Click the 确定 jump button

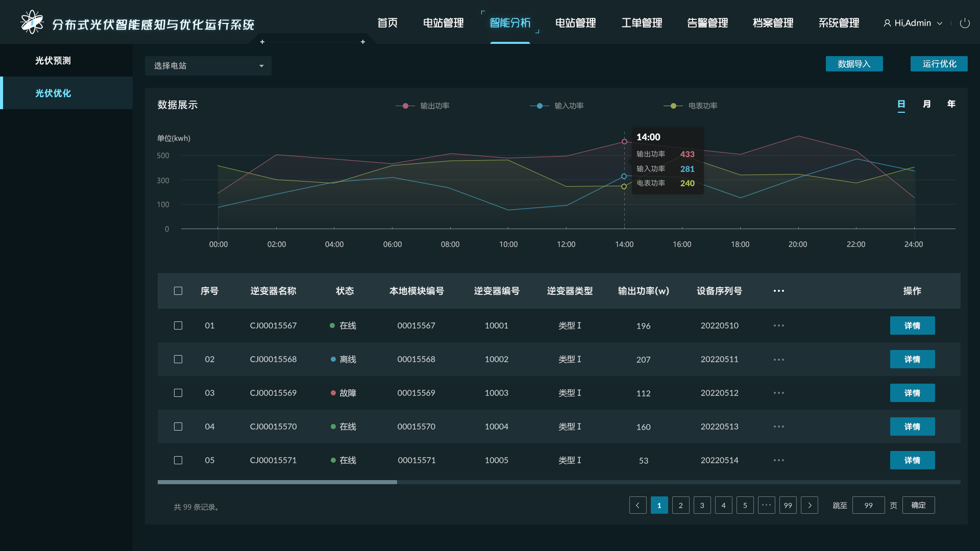[x=918, y=505]
